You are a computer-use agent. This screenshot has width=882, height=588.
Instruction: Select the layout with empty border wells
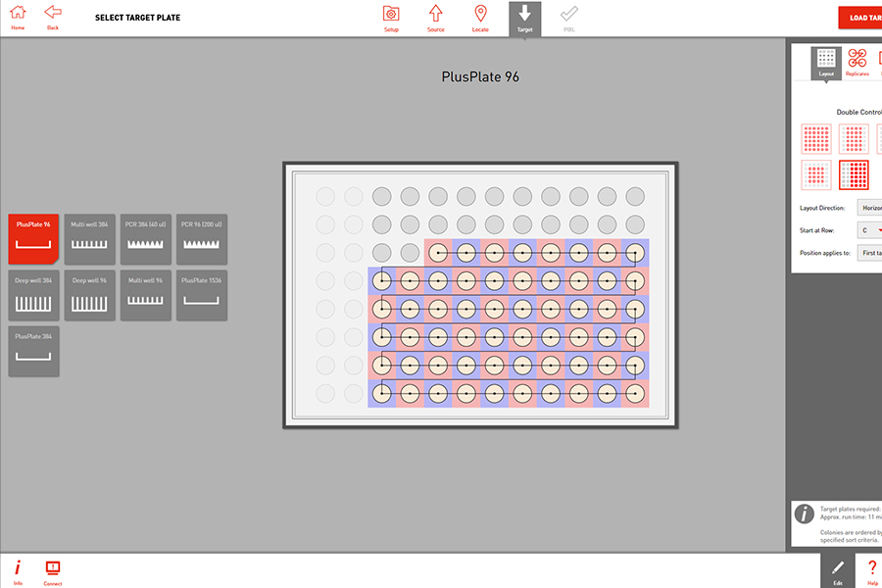(x=816, y=175)
